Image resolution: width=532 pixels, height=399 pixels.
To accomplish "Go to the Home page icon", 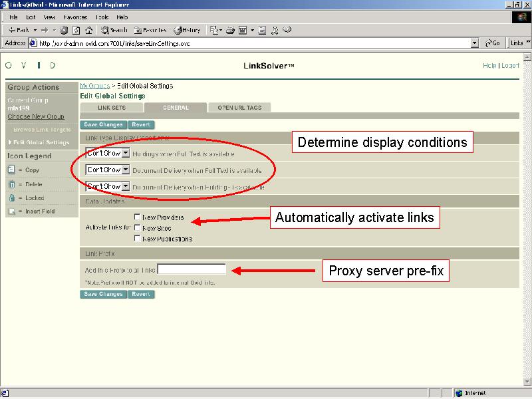I will point(89,30).
